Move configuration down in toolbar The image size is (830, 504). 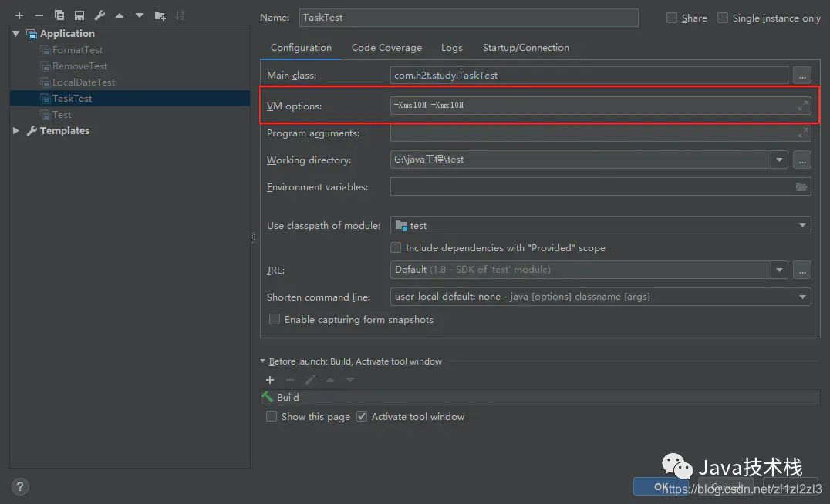click(139, 16)
